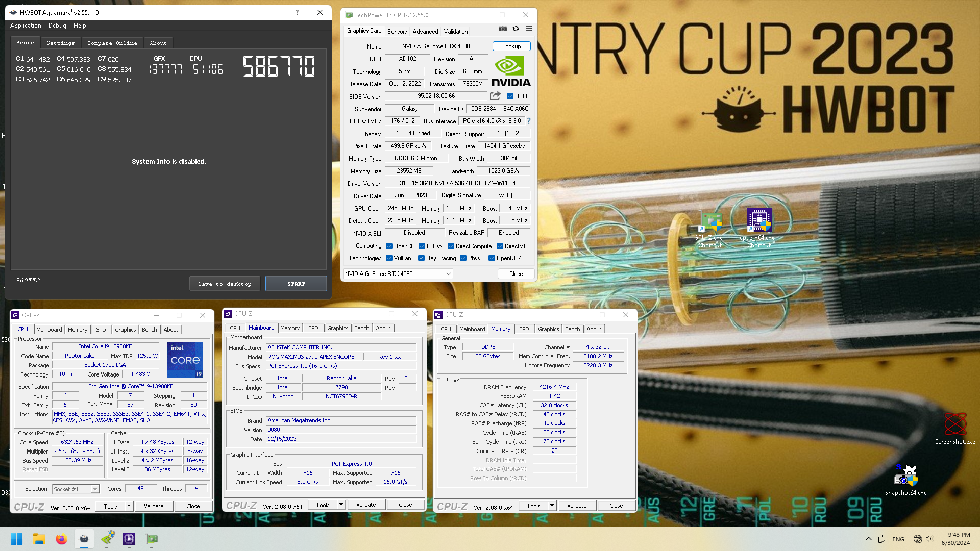Expand Tools dropdown arrow in CPU-Z Mainboard window
Image resolution: width=980 pixels, height=551 pixels.
(x=341, y=505)
